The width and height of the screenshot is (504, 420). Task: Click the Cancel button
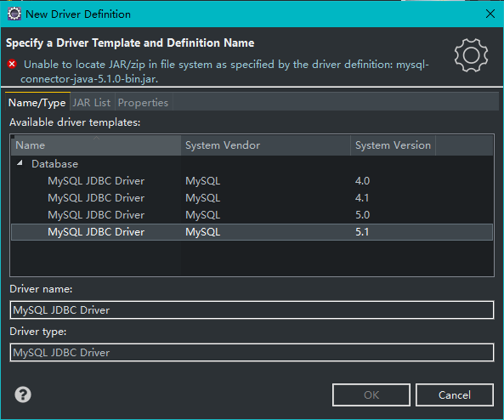(455, 394)
